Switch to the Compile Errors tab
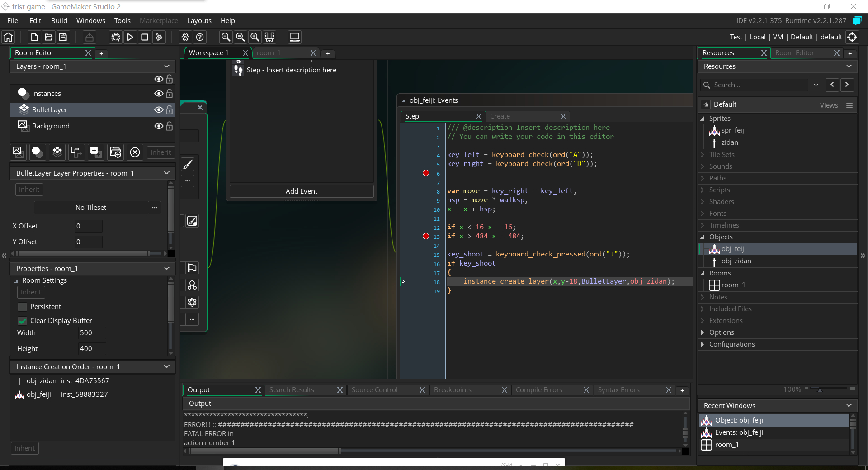 tap(539, 390)
